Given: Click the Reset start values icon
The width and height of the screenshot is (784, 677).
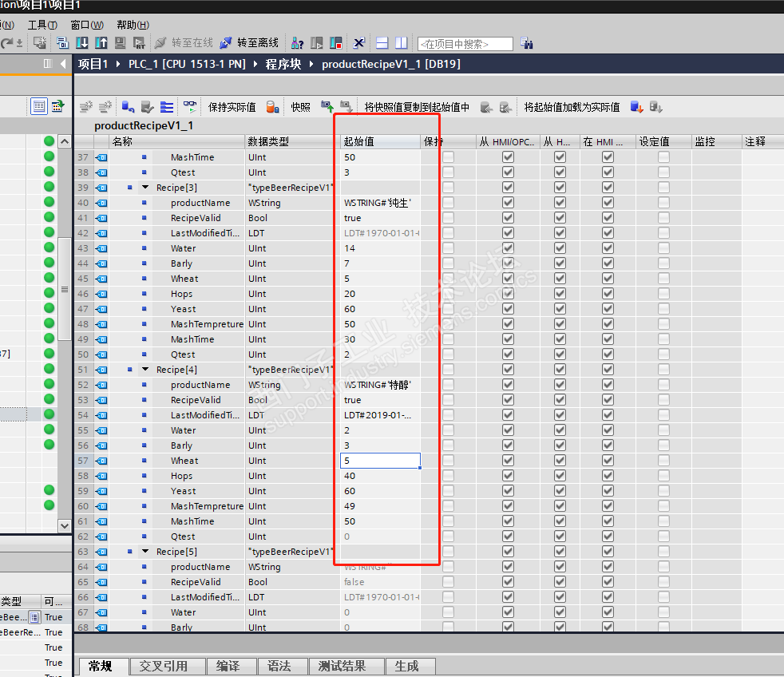Looking at the screenshot, I should (128, 106).
